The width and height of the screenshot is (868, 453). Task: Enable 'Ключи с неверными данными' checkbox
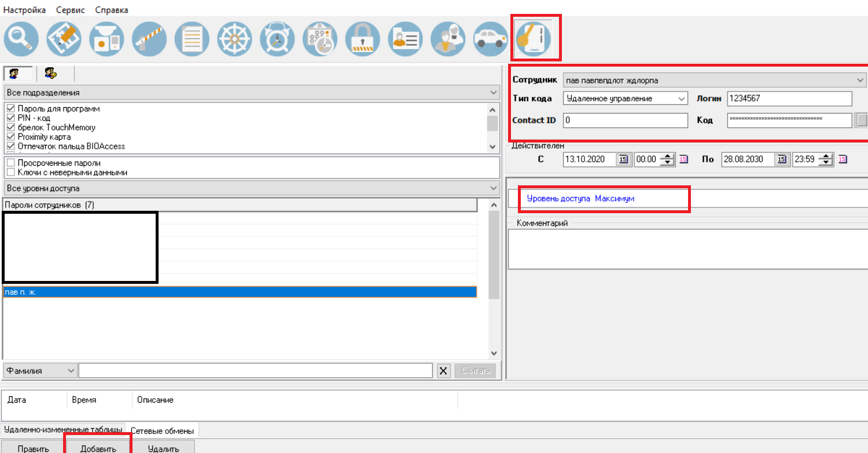click(10, 173)
